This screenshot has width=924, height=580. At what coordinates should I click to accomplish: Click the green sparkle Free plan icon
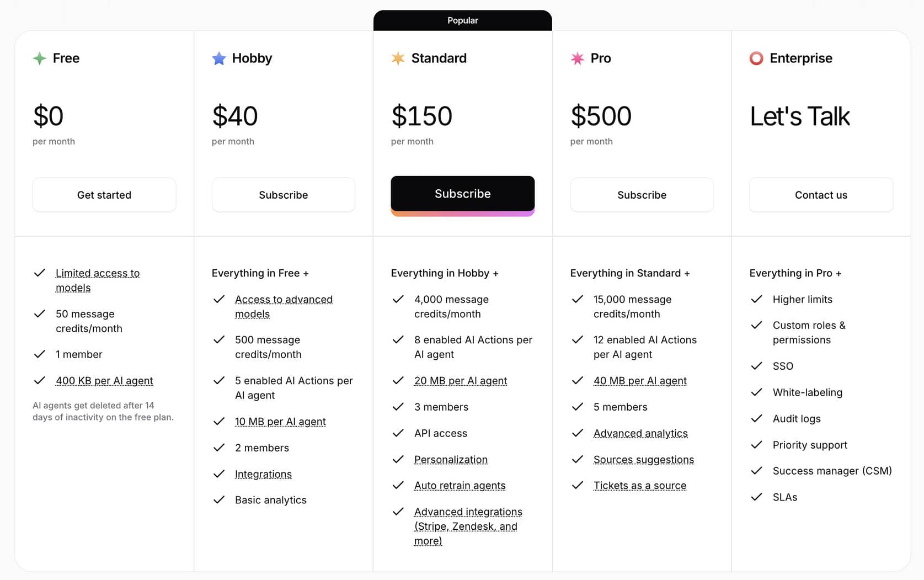point(39,58)
